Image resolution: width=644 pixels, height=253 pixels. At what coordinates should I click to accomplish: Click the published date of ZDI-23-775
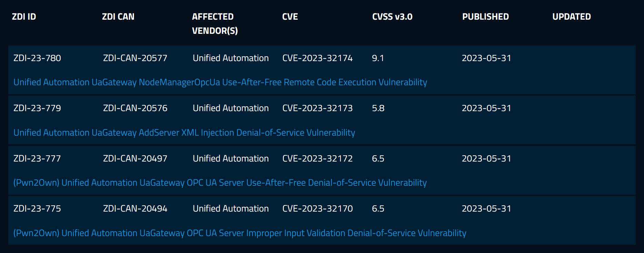[x=487, y=208]
